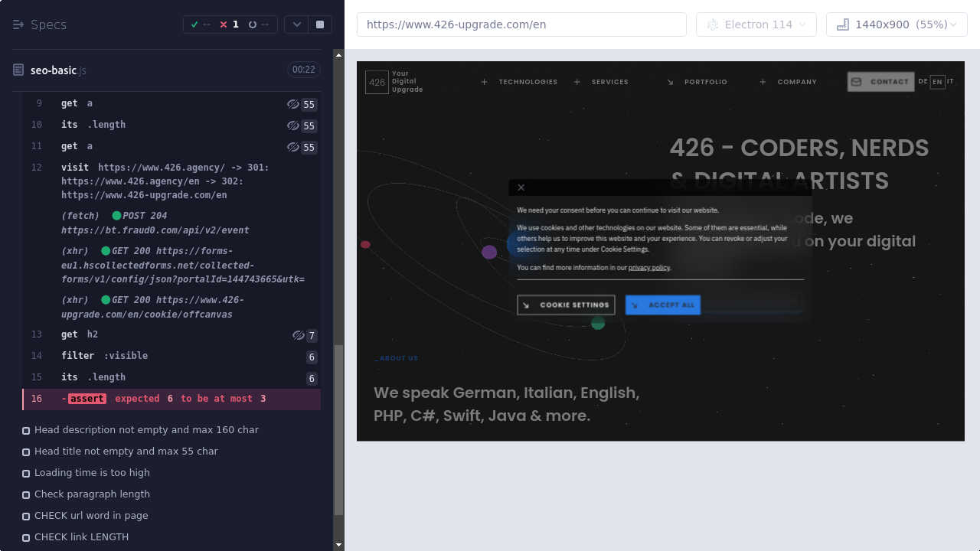Open the Electron 114 browser dropdown
This screenshot has height=551, width=980.
pos(756,24)
